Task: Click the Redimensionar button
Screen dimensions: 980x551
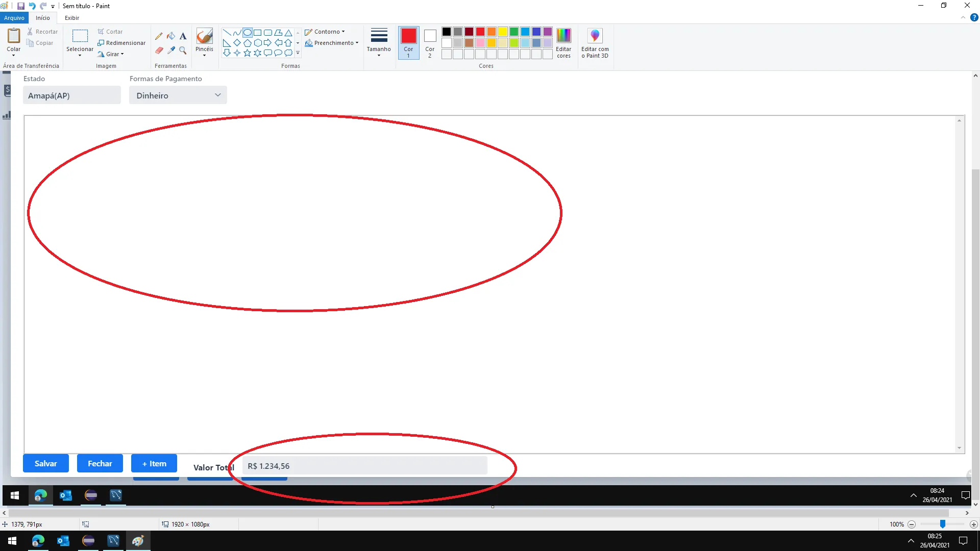Action: pyautogui.click(x=121, y=43)
